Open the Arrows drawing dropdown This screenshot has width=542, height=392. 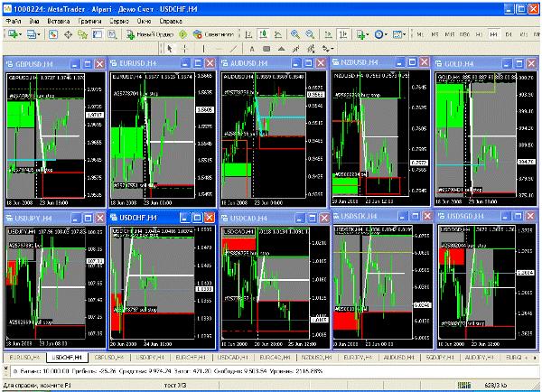[x=328, y=49]
